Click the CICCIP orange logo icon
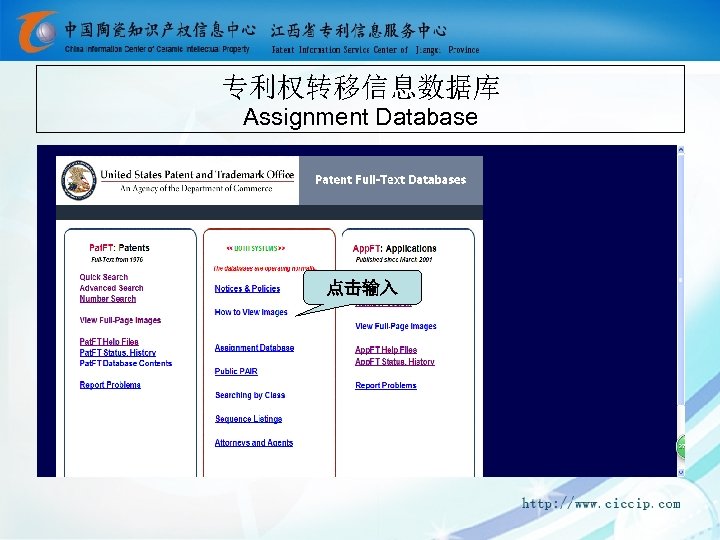Viewport: 720px width, 540px height. (x=37, y=31)
